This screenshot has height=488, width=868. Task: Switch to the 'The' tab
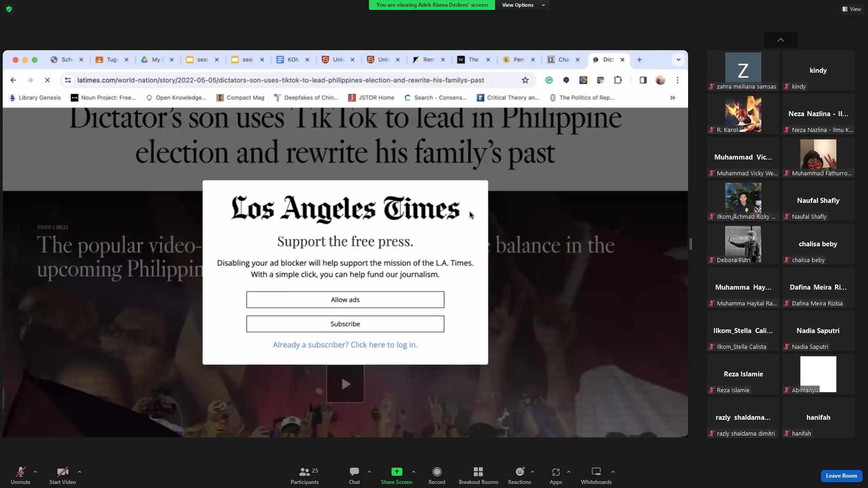[x=473, y=60]
